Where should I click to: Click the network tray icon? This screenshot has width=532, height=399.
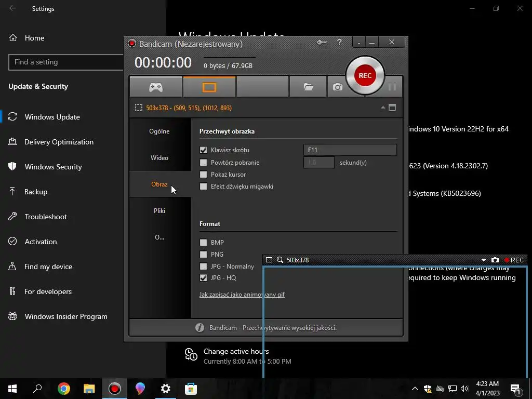453,389
